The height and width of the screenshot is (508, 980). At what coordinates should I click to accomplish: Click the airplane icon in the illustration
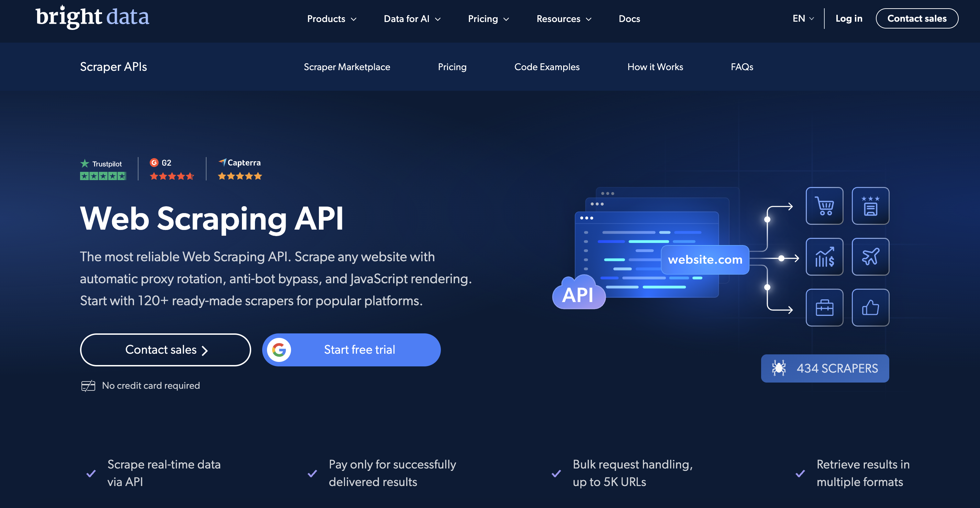click(x=871, y=257)
